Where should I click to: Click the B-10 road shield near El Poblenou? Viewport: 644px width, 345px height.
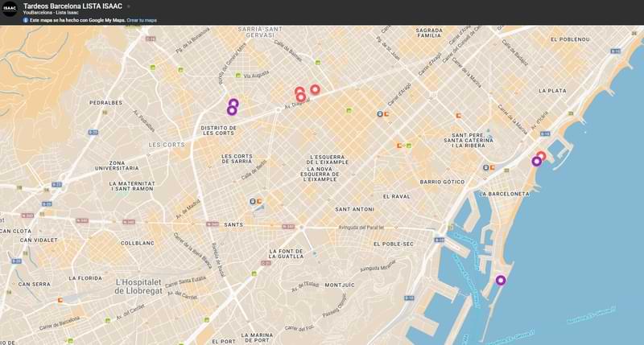tap(615, 51)
